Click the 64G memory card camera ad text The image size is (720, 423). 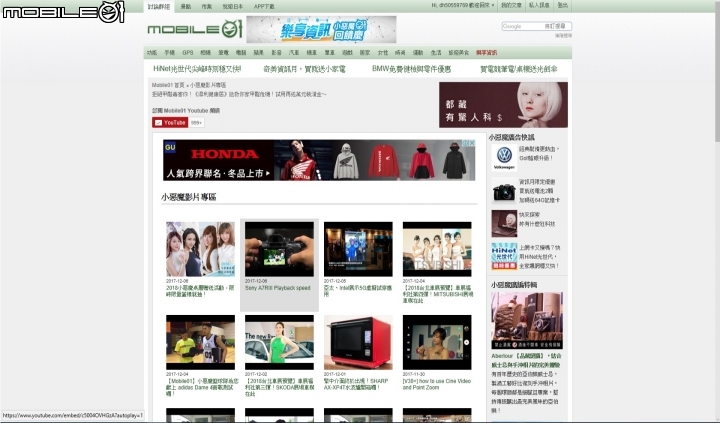[540, 191]
